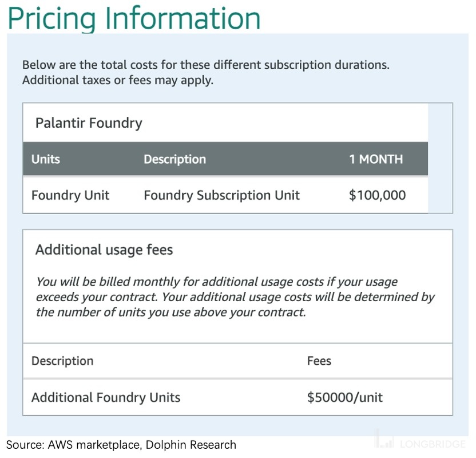The width and height of the screenshot is (476, 458).
Task: Click the Foundry Unit cell
Action: coord(70,195)
